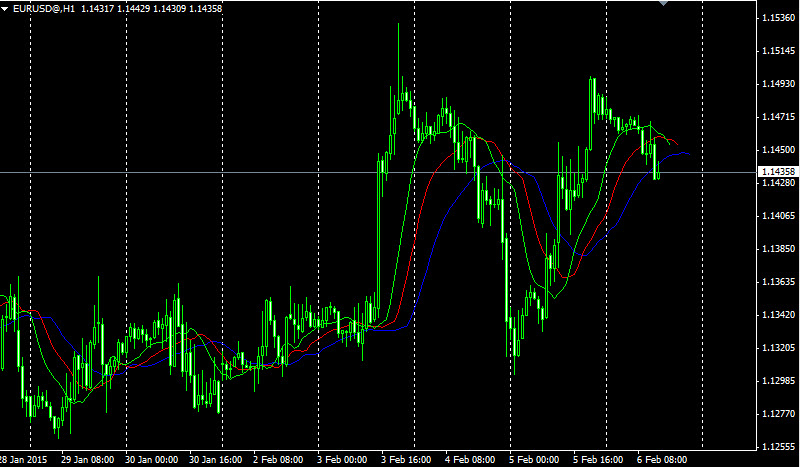Click the last candle near the price line
Screen dimensions: 801x467
(x=658, y=169)
